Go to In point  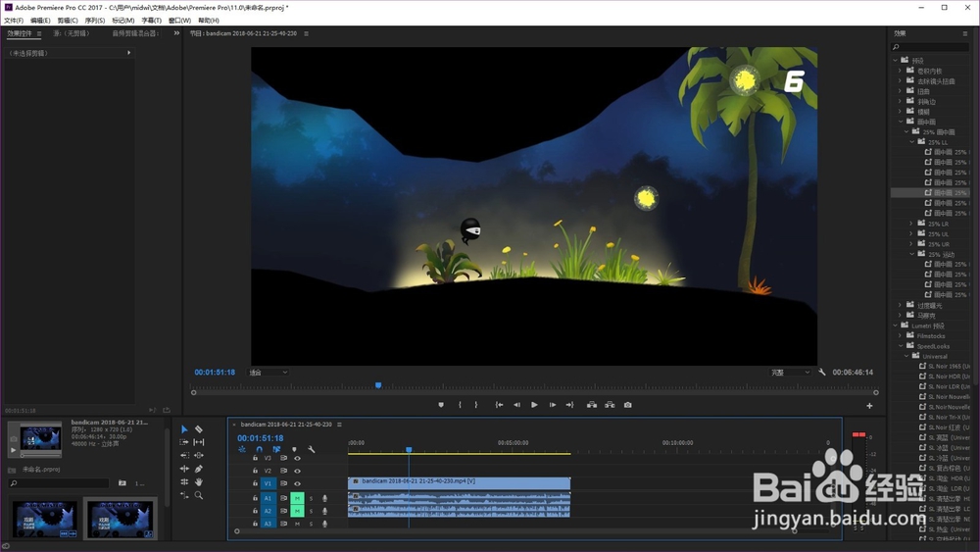tap(500, 405)
